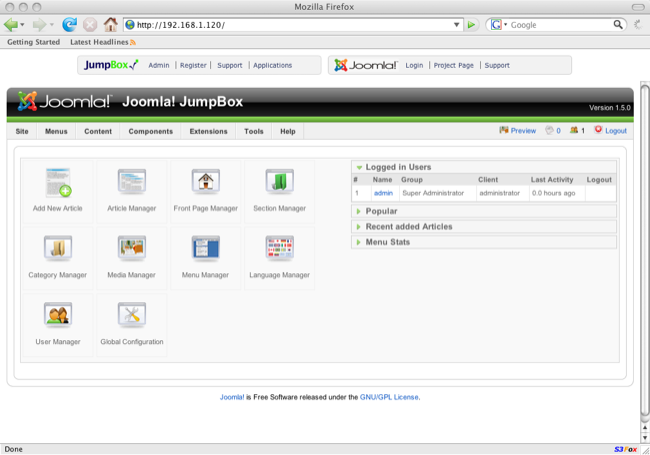Click the Firefox forward arrow button
Image resolution: width=650 pixels, height=455 pixels.
[39, 25]
